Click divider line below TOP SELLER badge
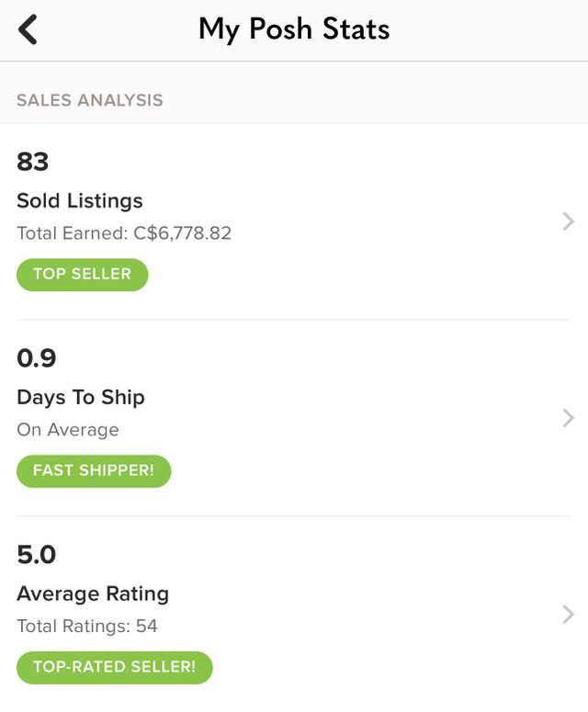This screenshot has width=588, height=712. click(x=294, y=320)
